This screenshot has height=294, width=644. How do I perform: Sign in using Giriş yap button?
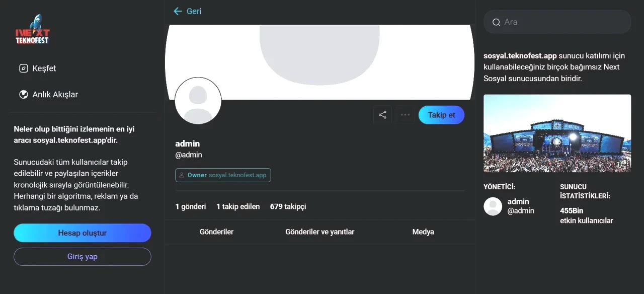83,257
